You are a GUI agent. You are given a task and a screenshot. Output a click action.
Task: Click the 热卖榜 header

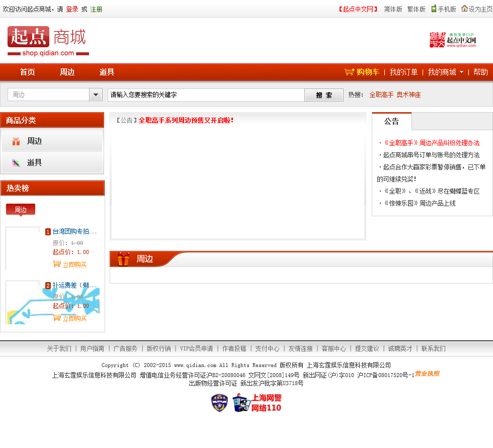click(x=52, y=188)
